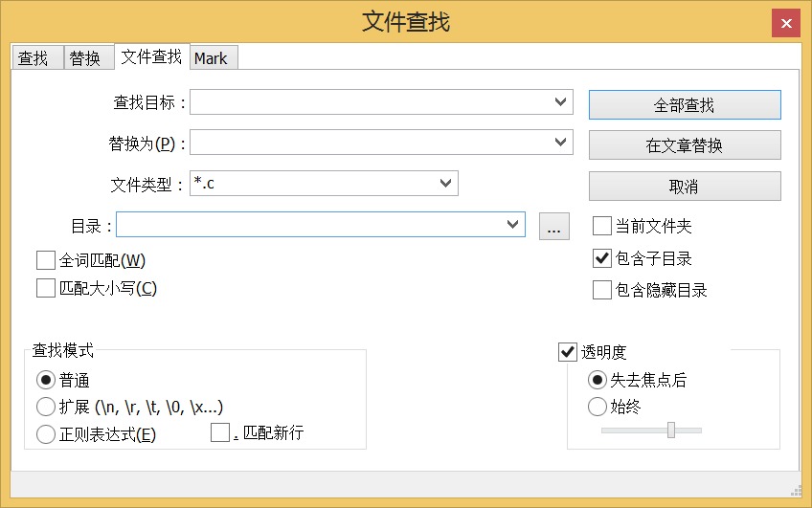Viewport: 812px width, 508px height.
Task: Open the 替换为 dropdown history
Action: (560, 143)
